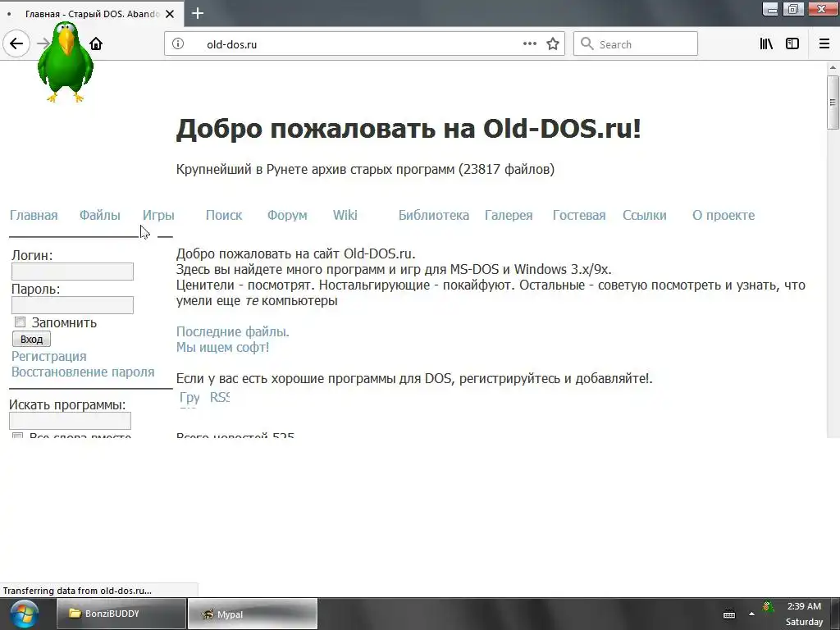Click the scrollbar up arrow
The height and width of the screenshot is (630, 840).
point(833,68)
